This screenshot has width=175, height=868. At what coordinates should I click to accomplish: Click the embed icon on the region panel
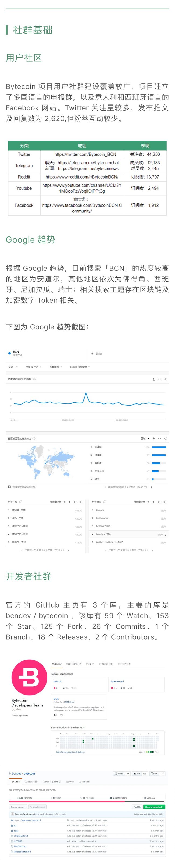(x=159, y=438)
